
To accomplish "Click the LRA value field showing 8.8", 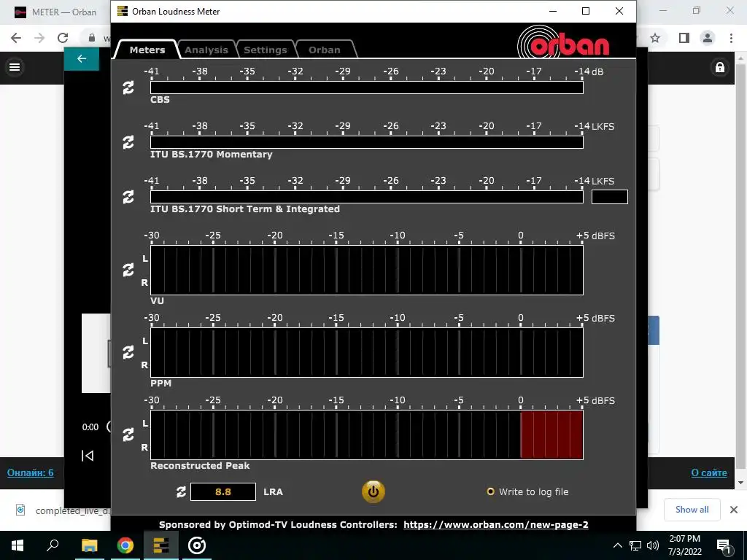I will point(223,492).
